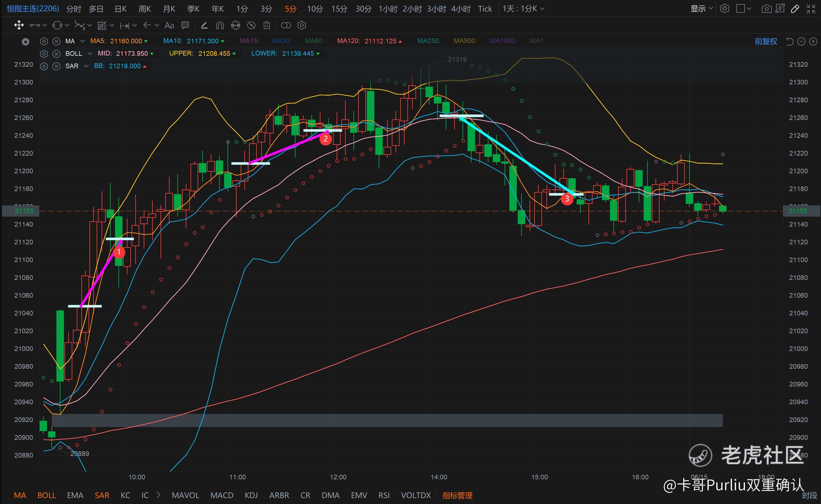Select the wave pattern drawing tool
This screenshot has width=821, height=504.
[80, 25]
